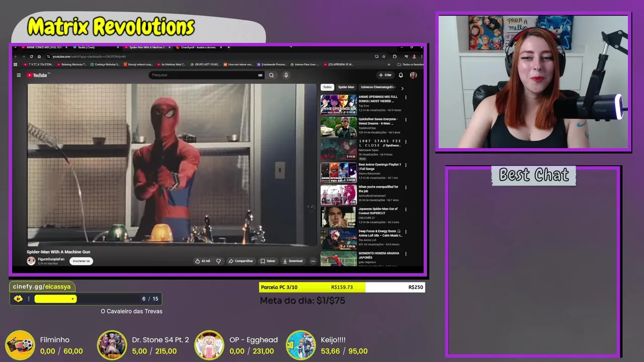Click the Cinefy play logo icon
This screenshot has width=644, height=362.
click(x=18, y=299)
